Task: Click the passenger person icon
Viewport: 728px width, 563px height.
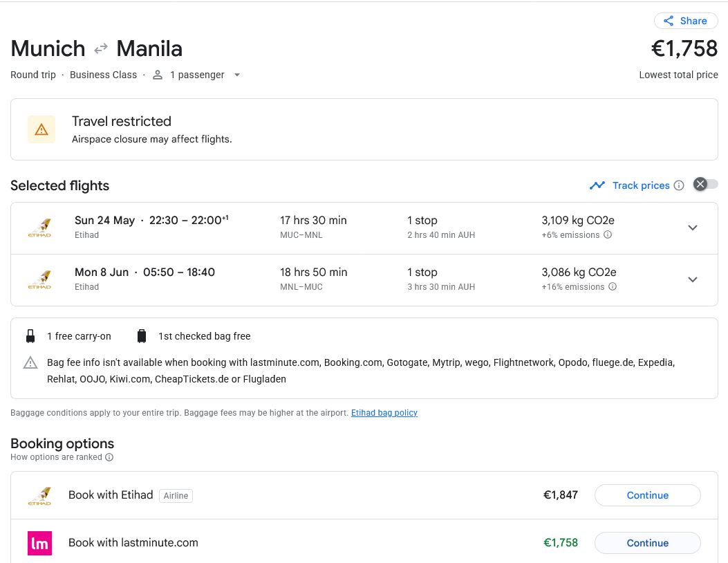Action: click(x=158, y=75)
